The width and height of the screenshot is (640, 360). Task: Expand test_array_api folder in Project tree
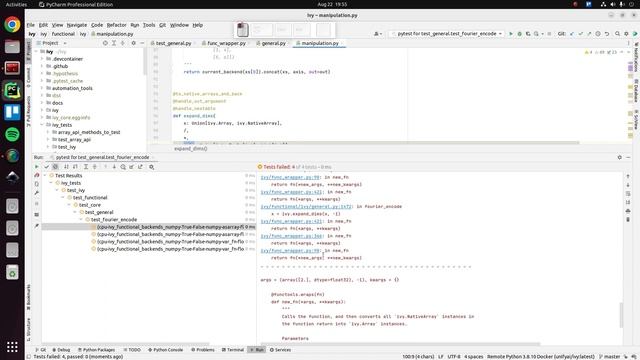click(x=48, y=140)
